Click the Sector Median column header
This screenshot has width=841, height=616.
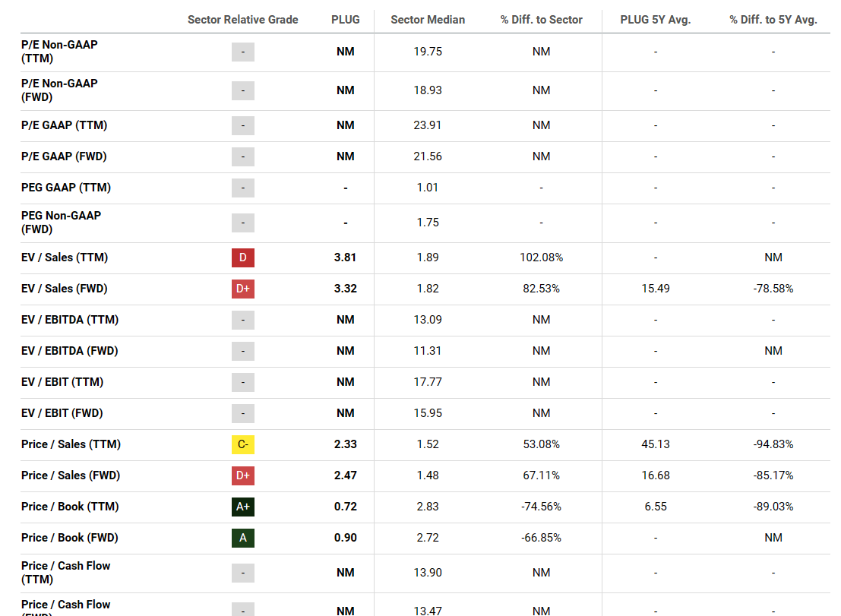(x=428, y=20)
